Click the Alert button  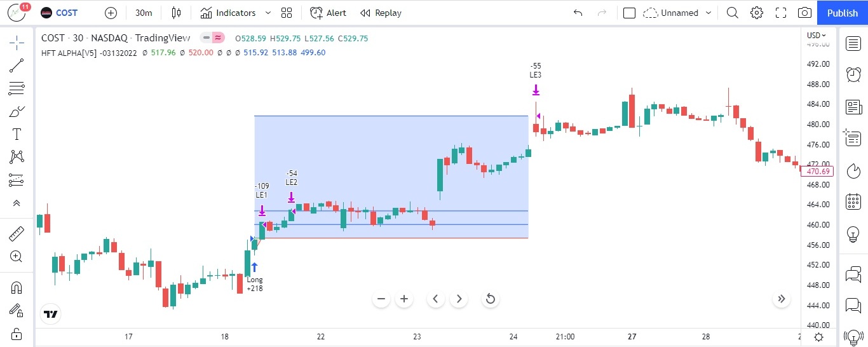[x=329, y=13]
